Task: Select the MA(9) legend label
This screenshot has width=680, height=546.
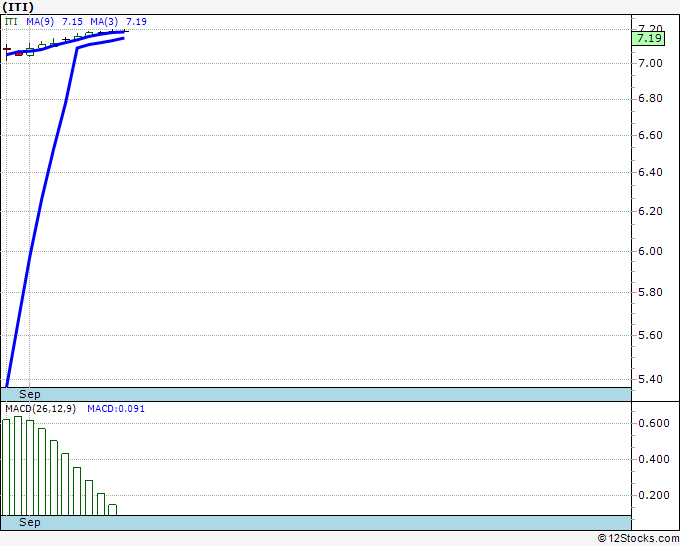Action: 40,22
